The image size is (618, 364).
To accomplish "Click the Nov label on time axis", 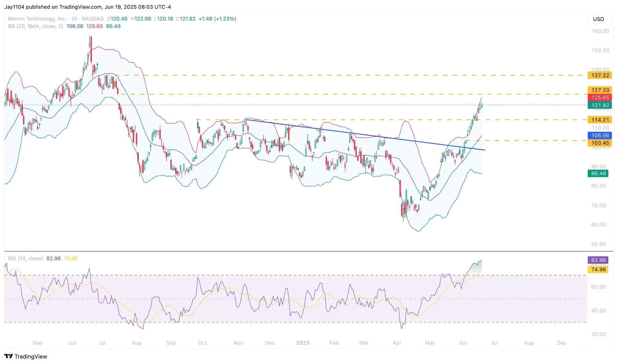I will tap(238, 343).
